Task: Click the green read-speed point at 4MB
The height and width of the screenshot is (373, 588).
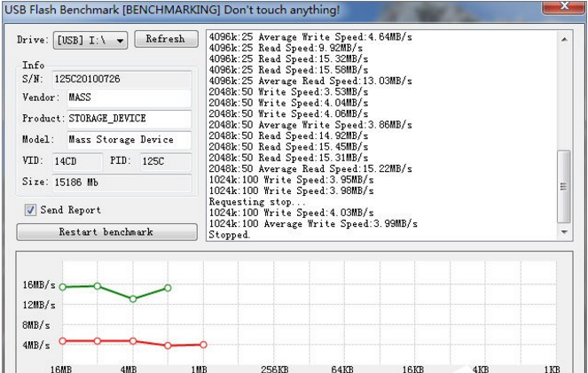Action: [133, 299]
